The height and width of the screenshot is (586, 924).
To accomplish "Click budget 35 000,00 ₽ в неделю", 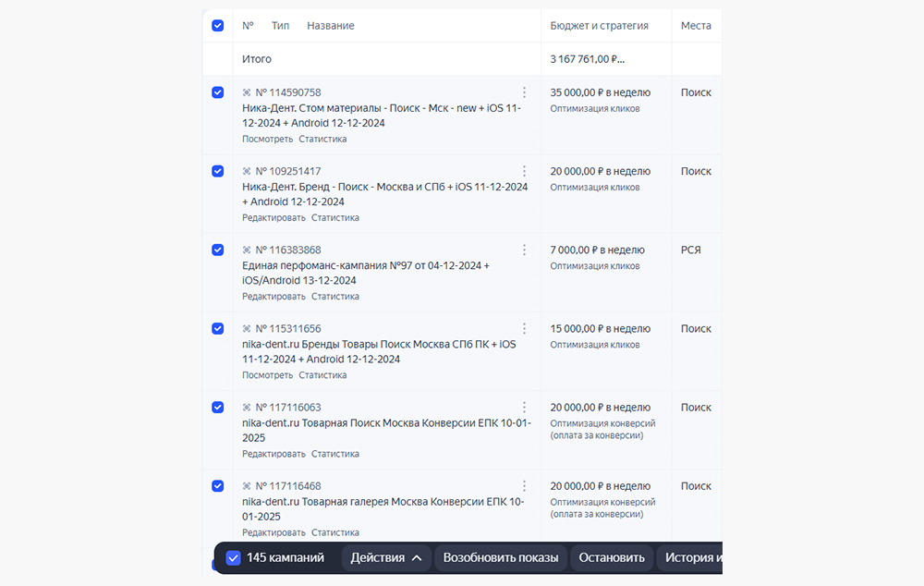I will [601, 92].
